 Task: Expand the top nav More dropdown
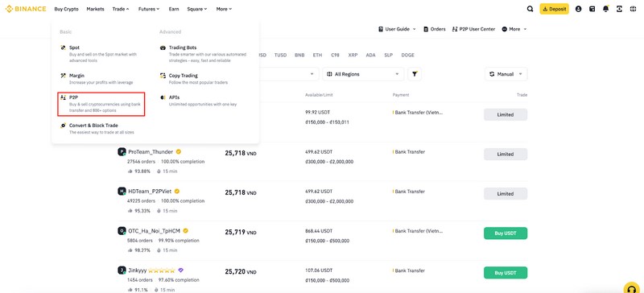225,9
